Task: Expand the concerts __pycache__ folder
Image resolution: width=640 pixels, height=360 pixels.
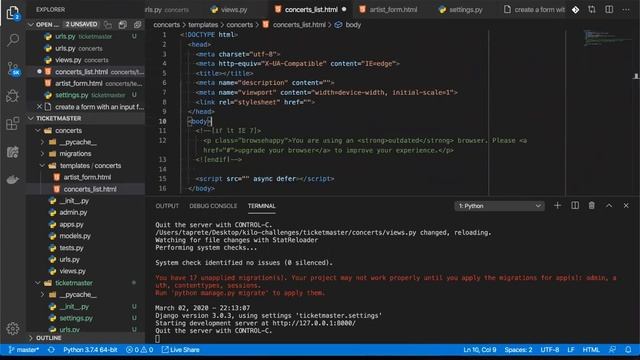Action: coord(42,142)
